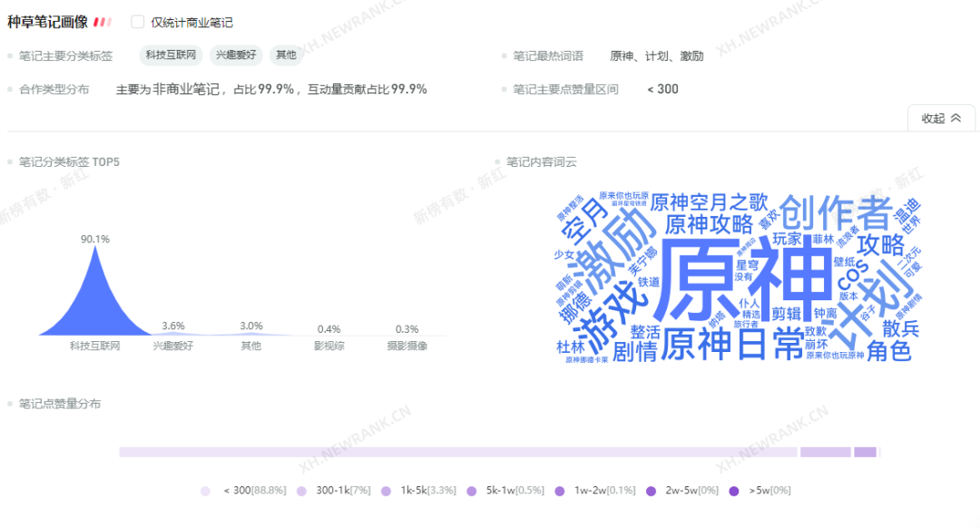Click the 科技互联网 category tag

tap(171, 55)
